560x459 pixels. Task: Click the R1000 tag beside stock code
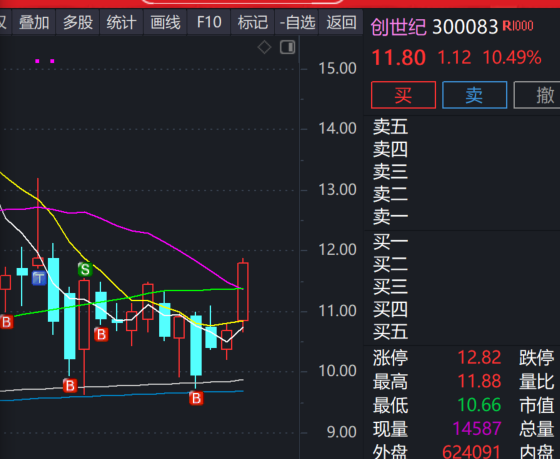(x=518, y=26)
